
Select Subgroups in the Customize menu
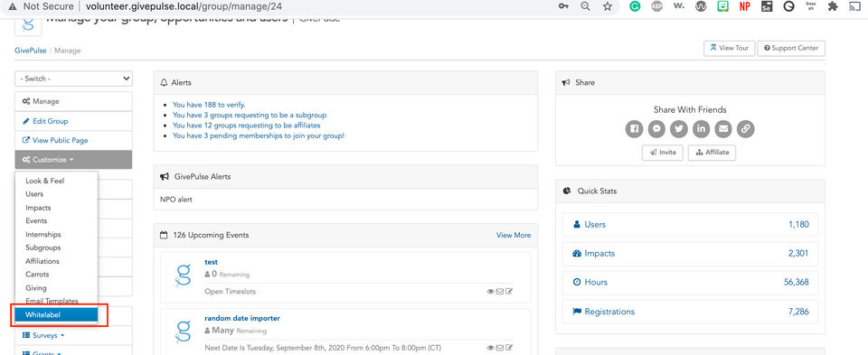[x=43, y=248]
